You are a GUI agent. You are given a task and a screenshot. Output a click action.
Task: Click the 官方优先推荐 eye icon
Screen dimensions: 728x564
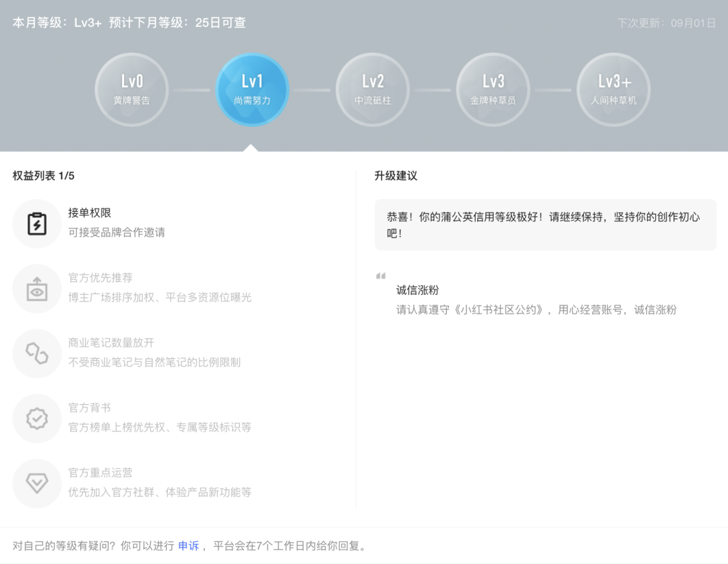(37, 289)
